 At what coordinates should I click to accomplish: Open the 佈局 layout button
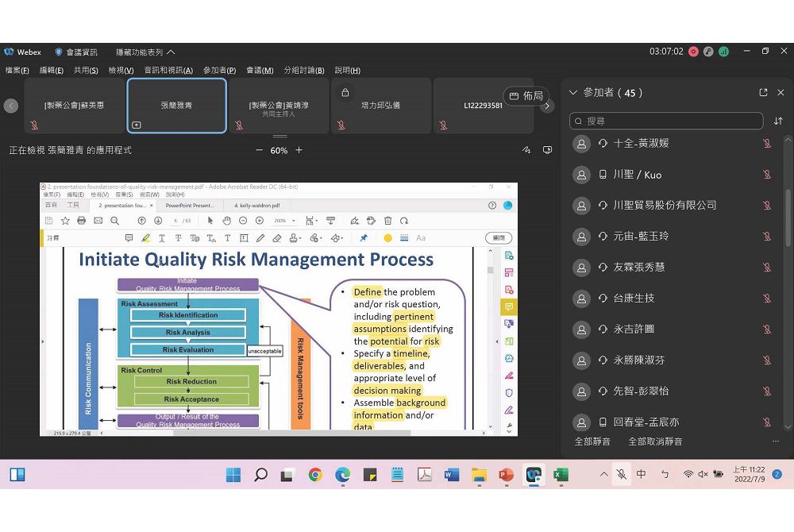526,95
